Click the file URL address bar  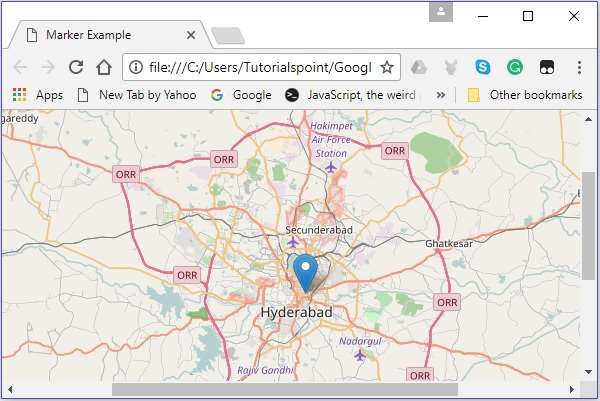point(260,67)
